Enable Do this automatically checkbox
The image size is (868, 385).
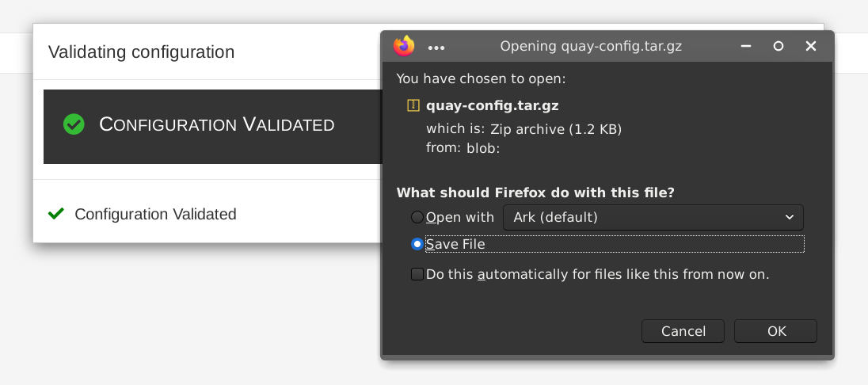click(417, 275)
